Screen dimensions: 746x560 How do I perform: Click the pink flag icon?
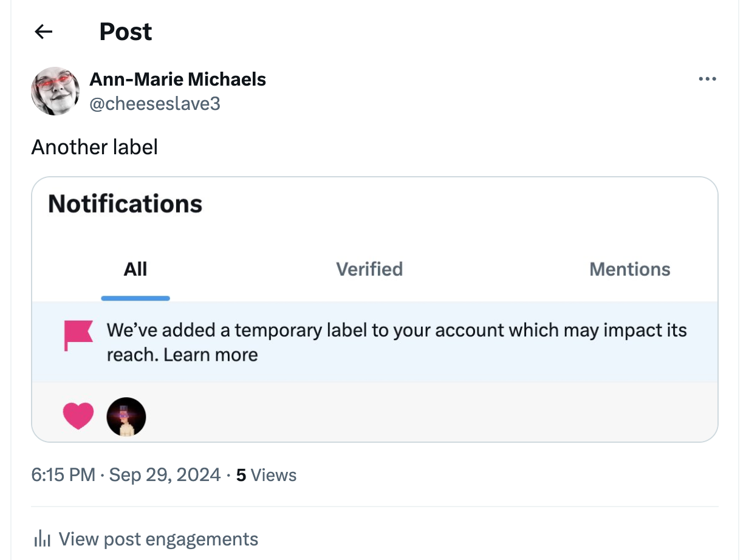pyautogui.click(x=78, y=335)
